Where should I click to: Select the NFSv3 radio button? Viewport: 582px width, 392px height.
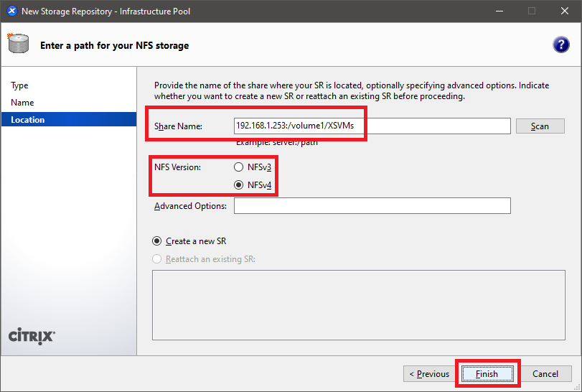pos(239,167)
